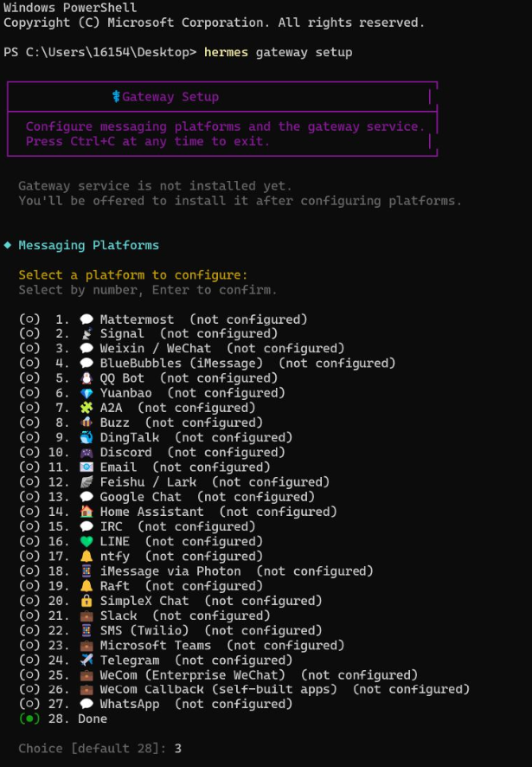Click the SimpleX Chat padlock icon
Viewport: 532px width, 767px height.
click(x=86, y=601)
